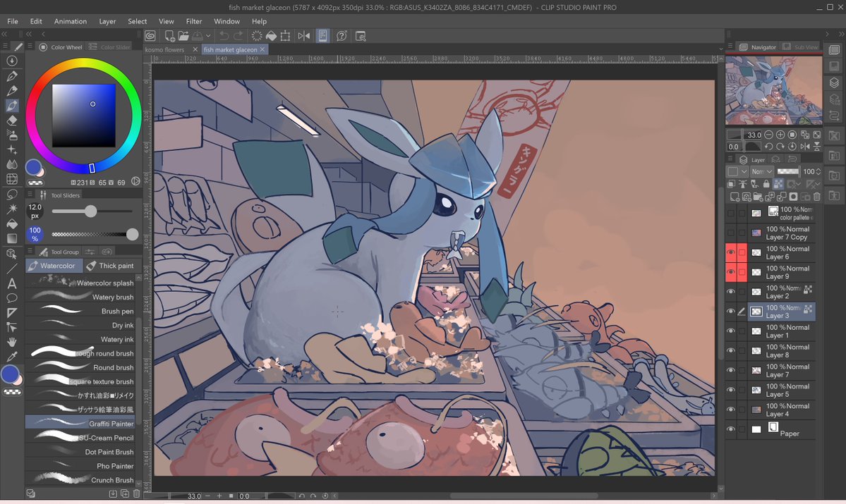The height and width of the screenshot is (504, 846).
Task: Select the Thick paint tool group
Action: click(x=110, y=266)
